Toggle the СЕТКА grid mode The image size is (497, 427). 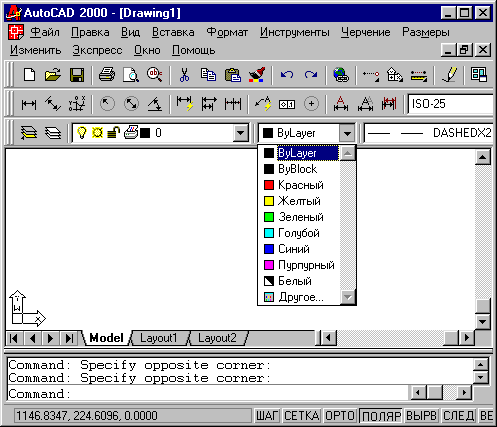[302, 416]
